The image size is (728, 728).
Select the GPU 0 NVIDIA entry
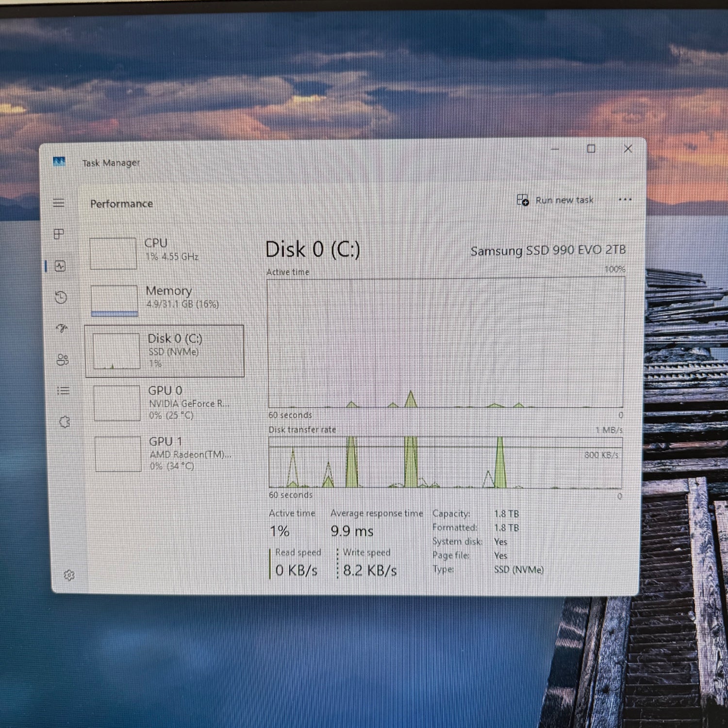[x=165, y=403]
